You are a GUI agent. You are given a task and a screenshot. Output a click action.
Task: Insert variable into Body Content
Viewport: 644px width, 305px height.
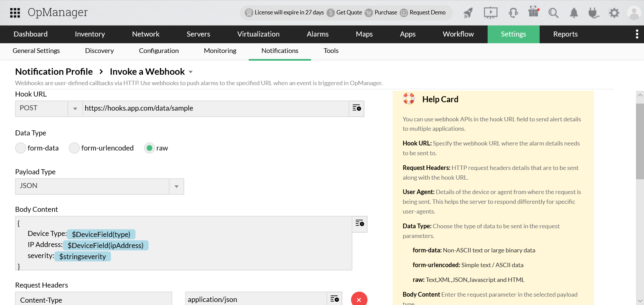359,224
